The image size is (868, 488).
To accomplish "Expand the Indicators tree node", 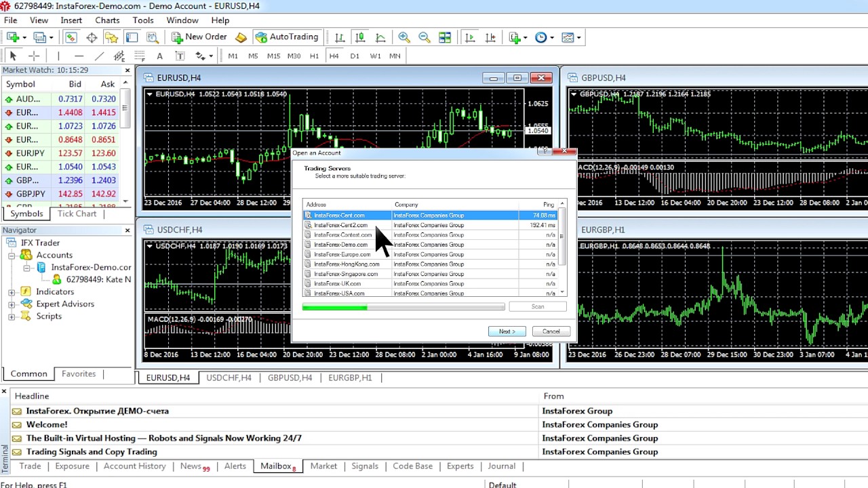I will click(12, 292).
